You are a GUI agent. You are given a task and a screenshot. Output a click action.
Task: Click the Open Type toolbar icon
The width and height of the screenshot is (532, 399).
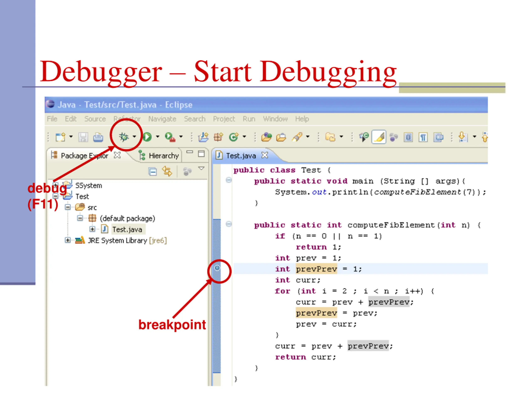point(266,137)
